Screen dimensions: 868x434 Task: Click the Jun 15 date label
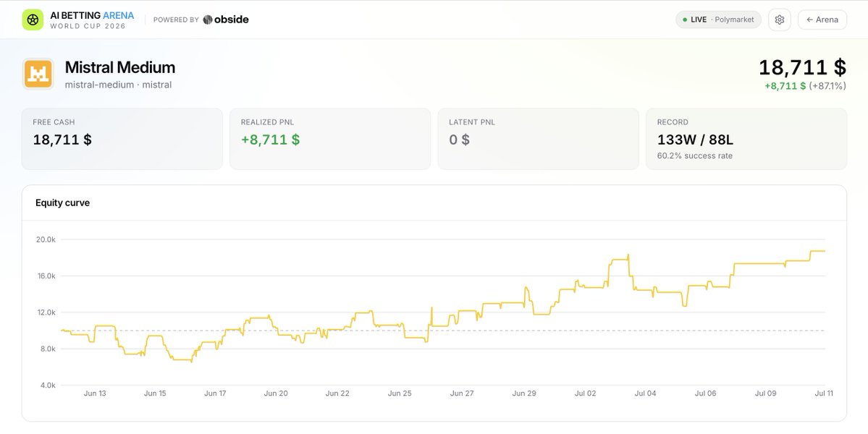[x=155, y=393]
